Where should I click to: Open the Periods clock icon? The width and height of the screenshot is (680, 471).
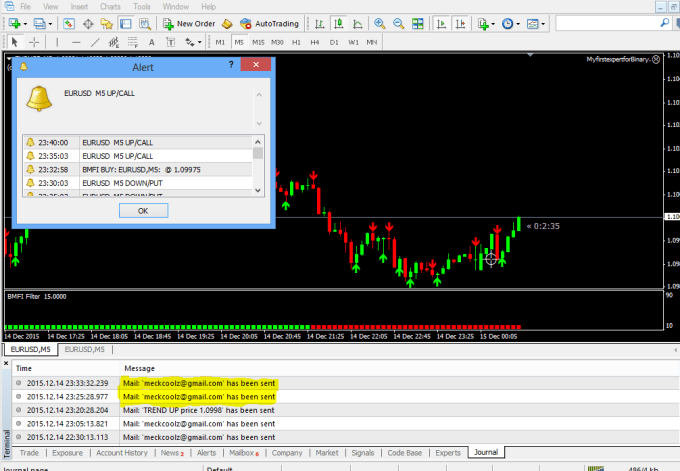click(507, 23)
